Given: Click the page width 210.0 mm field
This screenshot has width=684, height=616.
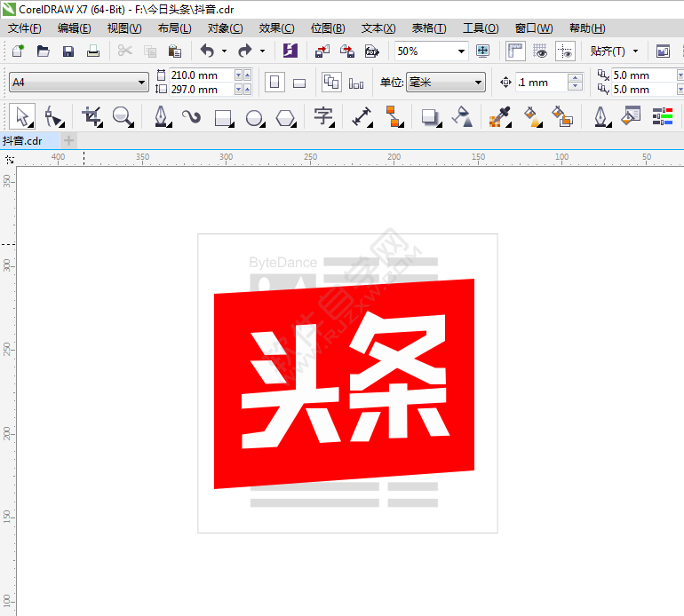Looking at the screenshot, I should (x=201, y=75).
